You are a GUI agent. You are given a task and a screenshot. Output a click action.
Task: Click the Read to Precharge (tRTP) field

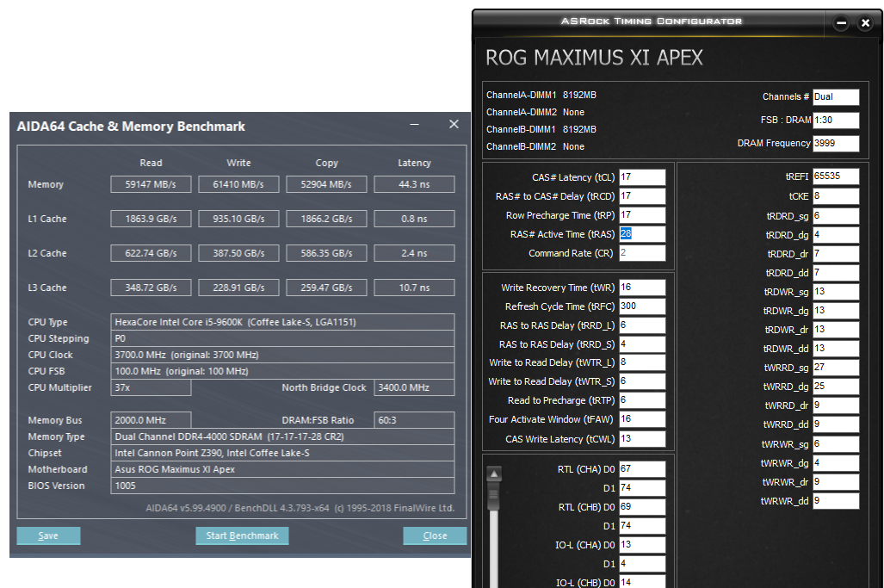pyautogui.click(x=642, y=400)
